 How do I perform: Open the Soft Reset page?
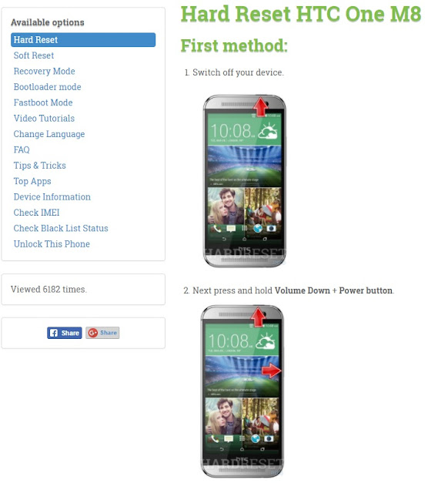click(34, 55)
